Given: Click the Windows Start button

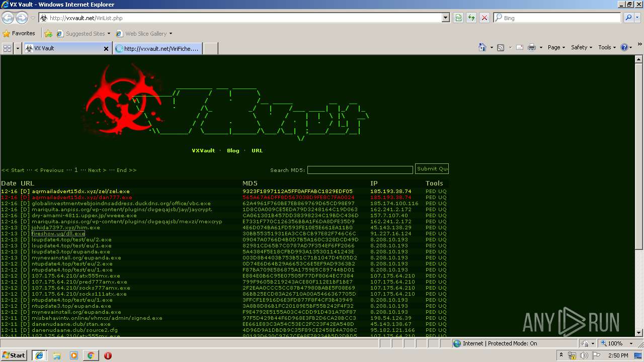Looking at the screenshot, I should 14,355.
